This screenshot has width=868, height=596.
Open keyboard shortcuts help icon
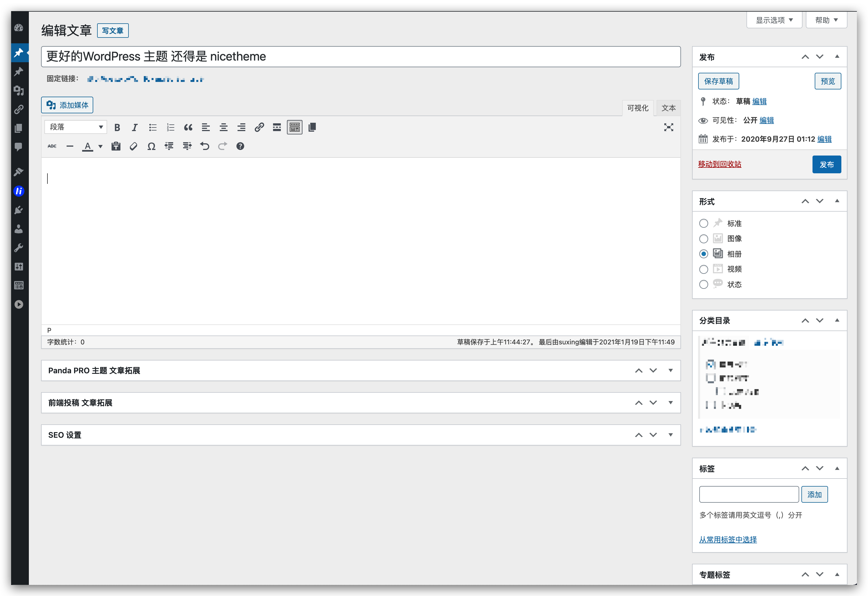[x=240, y=146]
